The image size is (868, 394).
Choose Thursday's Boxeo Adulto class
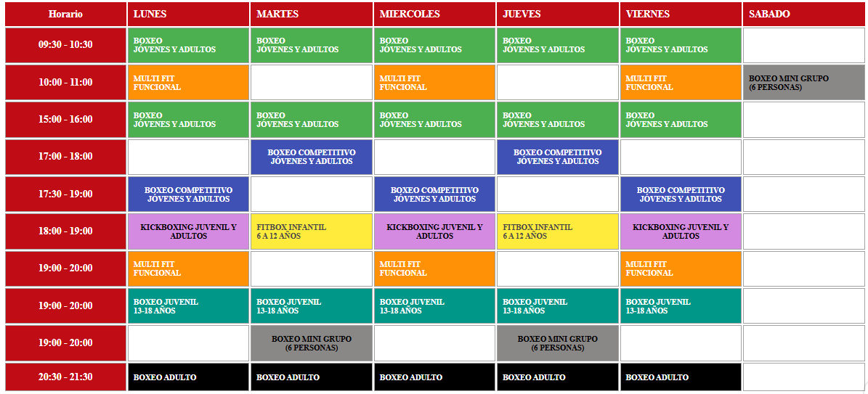click(x=557, y=377)
